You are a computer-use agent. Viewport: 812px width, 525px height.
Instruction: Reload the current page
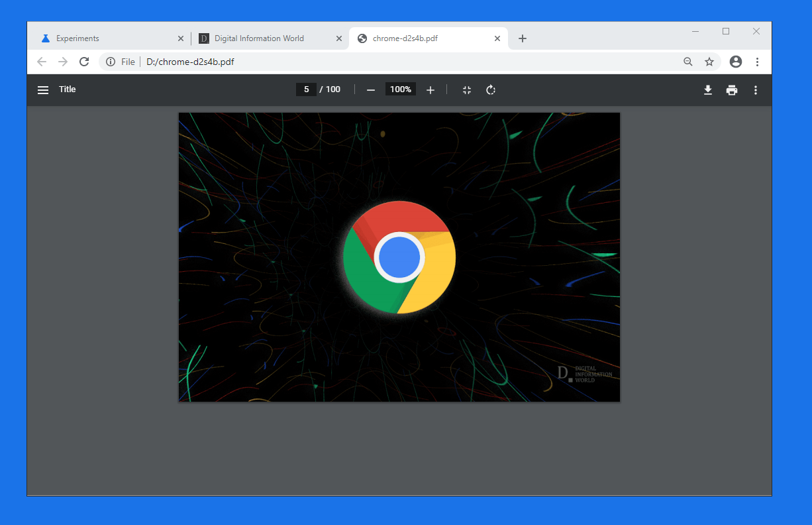[84, 62]
